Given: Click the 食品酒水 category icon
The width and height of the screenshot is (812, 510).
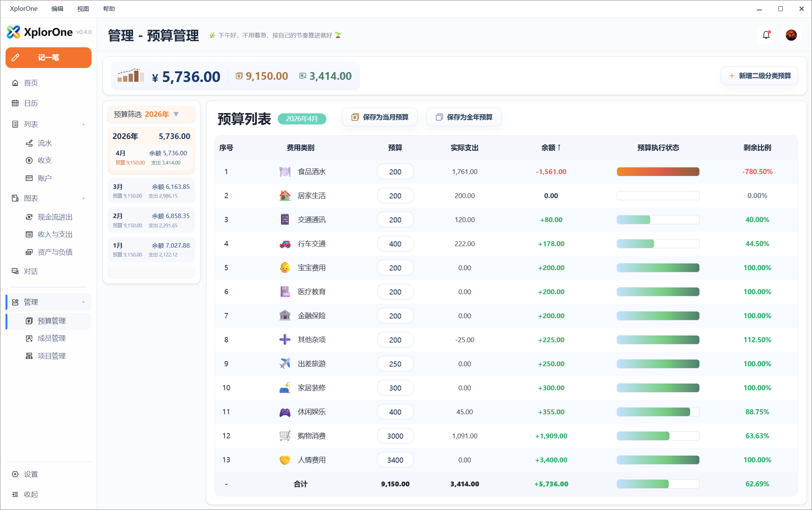Looking at the screenshot, I should [x=285, y=171].
